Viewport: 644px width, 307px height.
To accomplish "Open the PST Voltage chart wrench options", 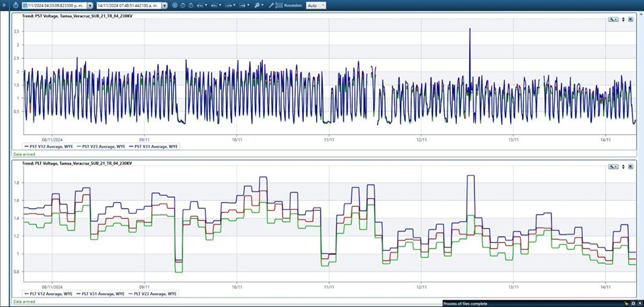I will (612, 19).
